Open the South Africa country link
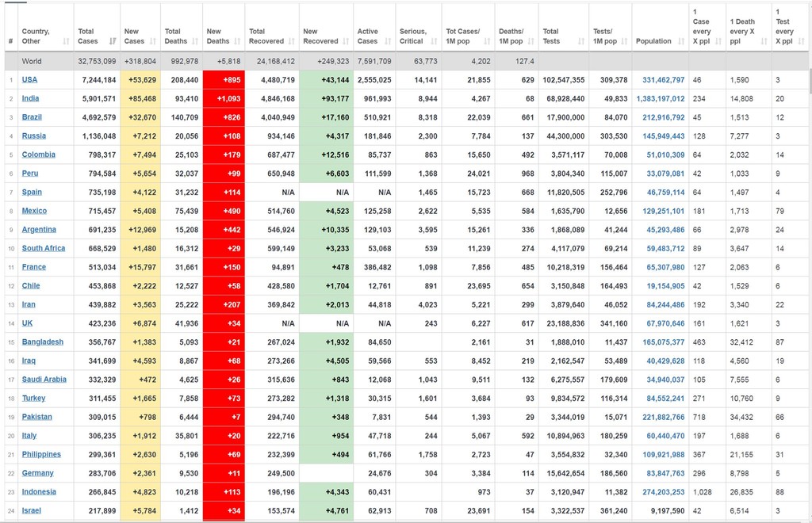Image resolution: width=812 pixels, height=523 pixels. (x=44, y=248)
